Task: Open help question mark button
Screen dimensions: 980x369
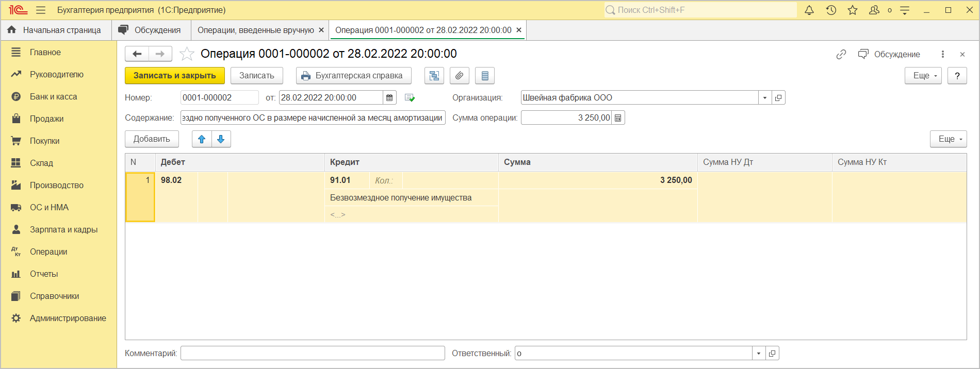Action: pos(957,76)
